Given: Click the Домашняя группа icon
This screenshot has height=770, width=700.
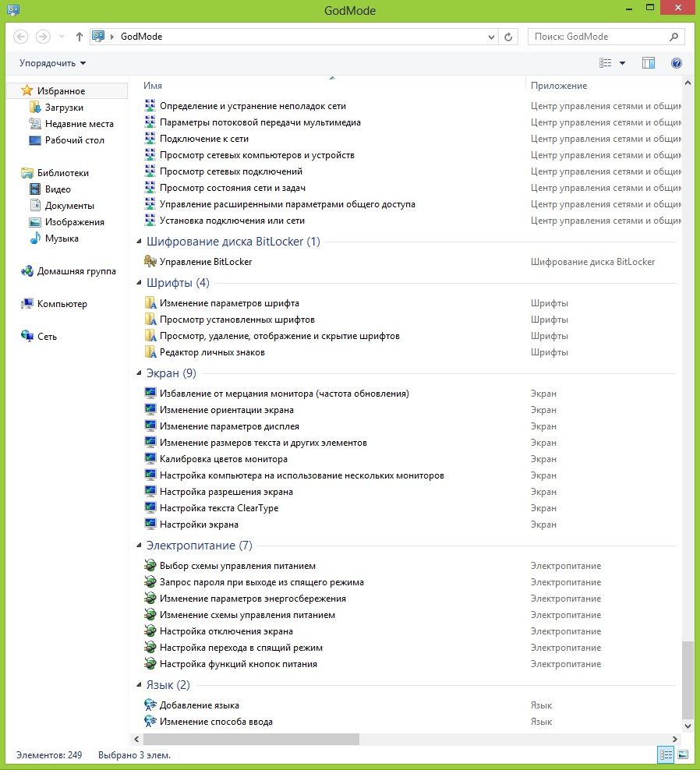Looking at the screenshot, I should pyautogui.click(x=27, y=270).
